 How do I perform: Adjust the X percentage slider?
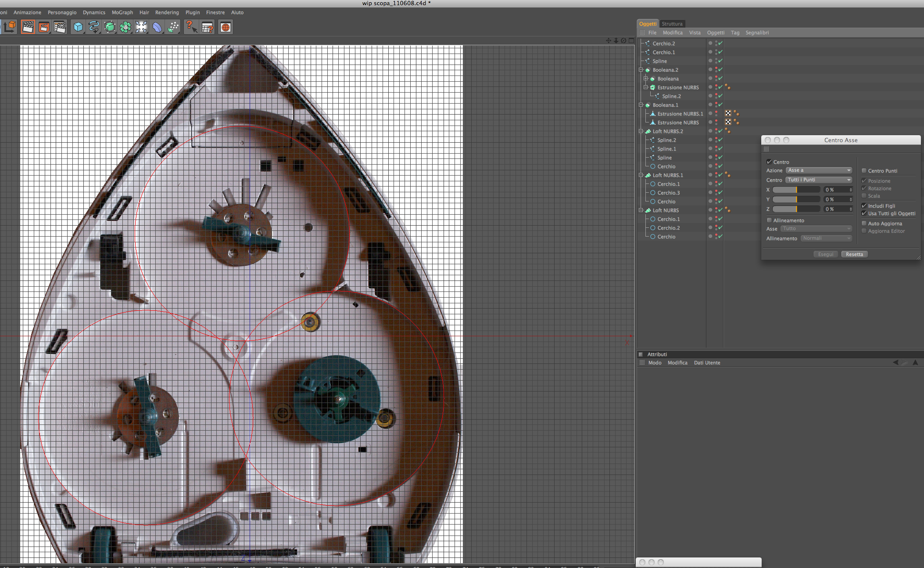796,190
